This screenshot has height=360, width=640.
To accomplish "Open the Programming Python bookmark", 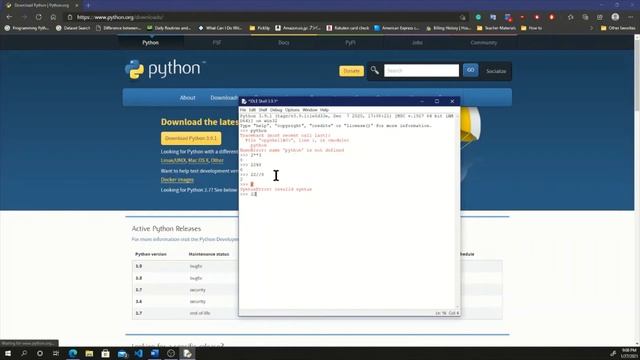I will pyautogui.click(x=27, y=28).
